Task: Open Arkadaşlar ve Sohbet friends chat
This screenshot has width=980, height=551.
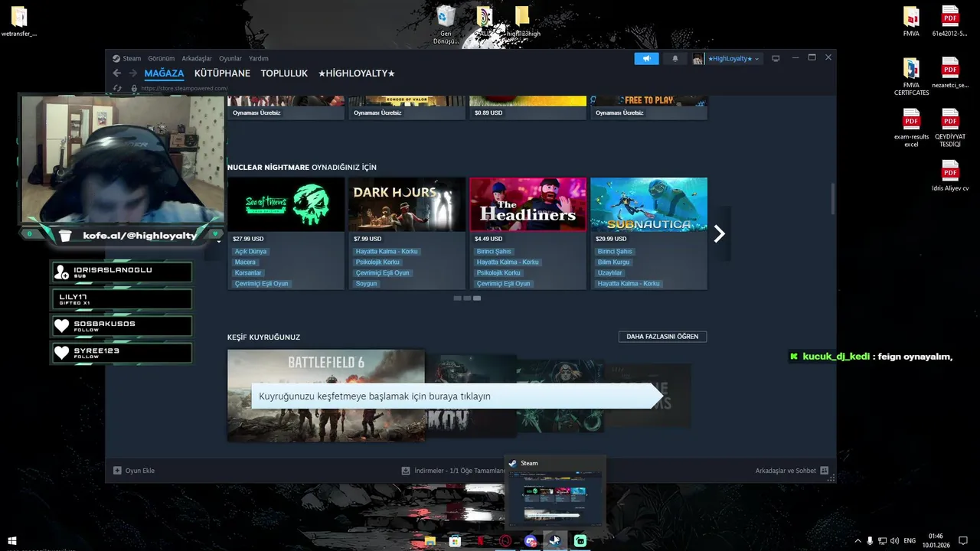Action: (792, 471)
